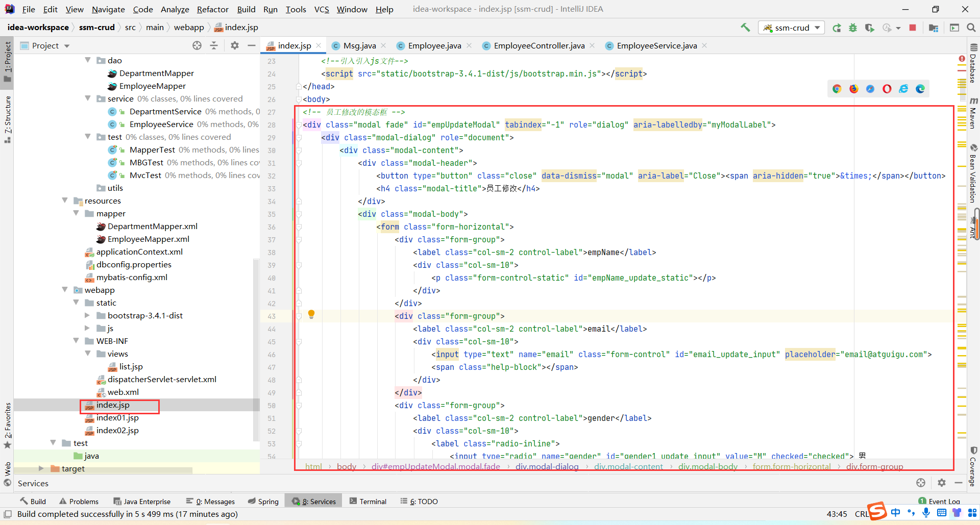Click the Build project hammer icon
Screen dimensions: 980x525
(745, 28)
